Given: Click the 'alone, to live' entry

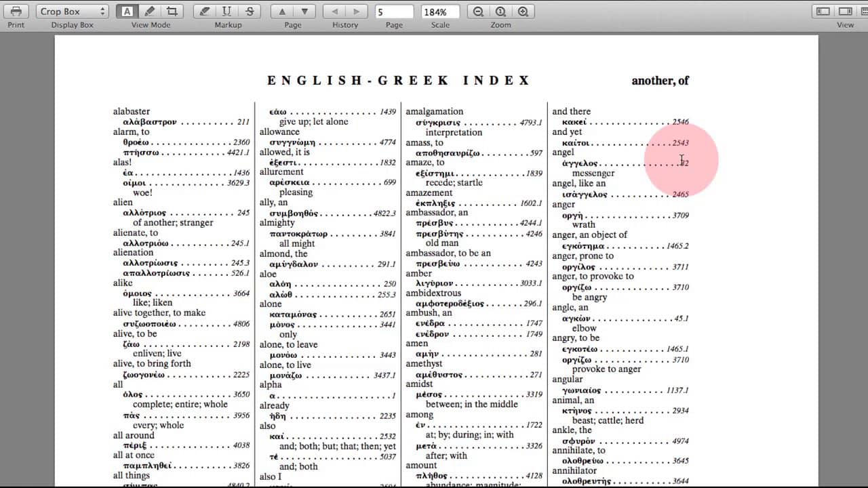Looking at the screenshot, I should click(285, 365).
